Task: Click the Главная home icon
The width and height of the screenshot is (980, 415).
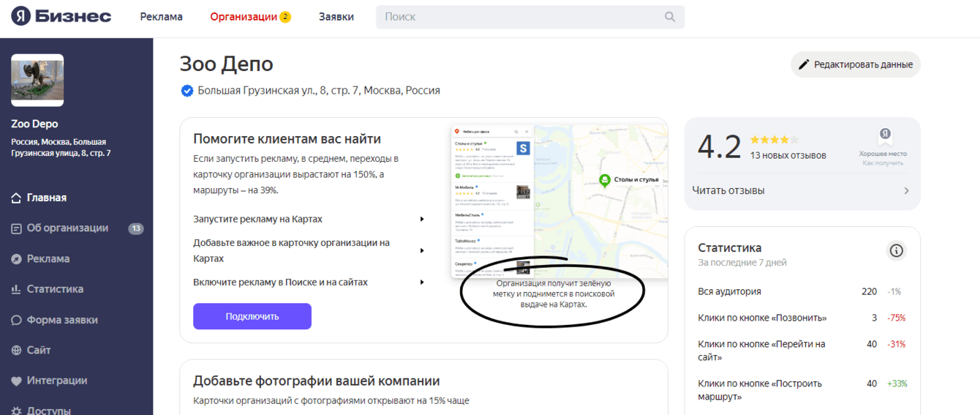Action: (16, 198)
